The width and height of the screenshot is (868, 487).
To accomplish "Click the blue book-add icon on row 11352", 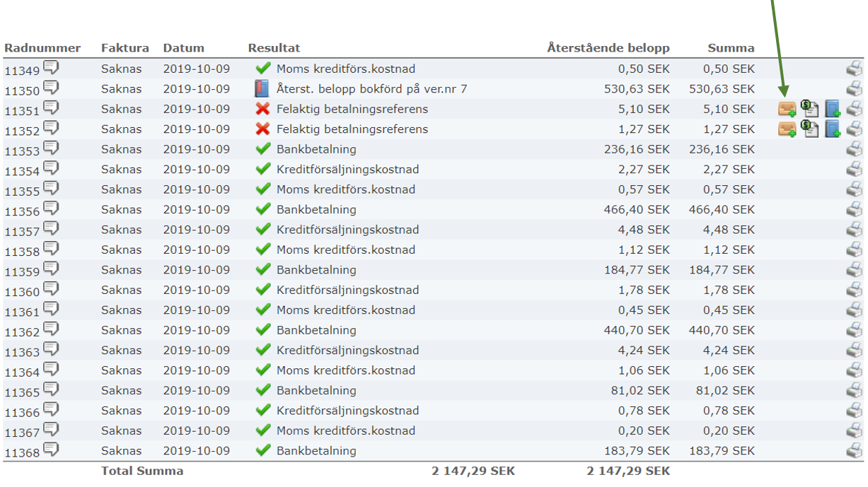I will pyautogui.click(x=833, y=129).
